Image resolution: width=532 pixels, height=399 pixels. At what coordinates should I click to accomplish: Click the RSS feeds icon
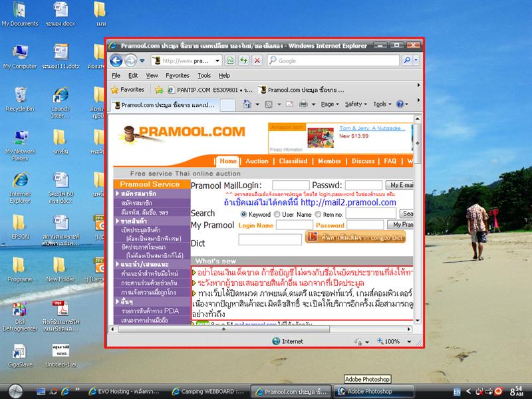pyautogui.click(x=269, y=104)
